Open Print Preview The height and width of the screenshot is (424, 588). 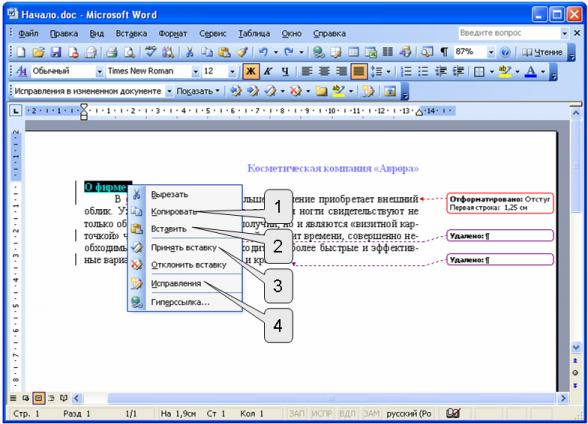click(129, 52)
